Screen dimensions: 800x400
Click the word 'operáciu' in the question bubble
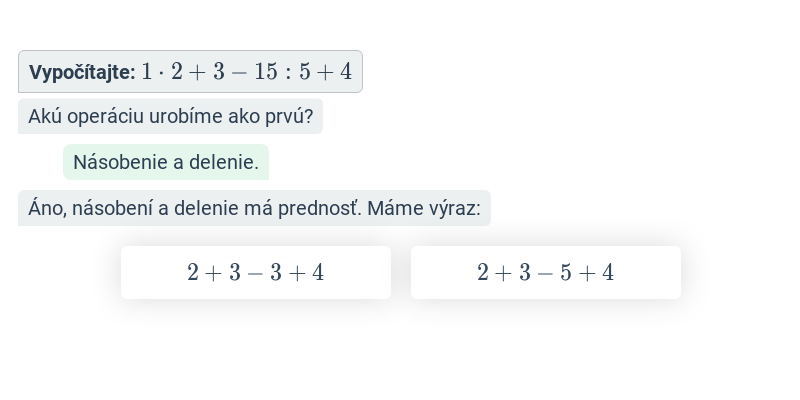pos(107,117)
